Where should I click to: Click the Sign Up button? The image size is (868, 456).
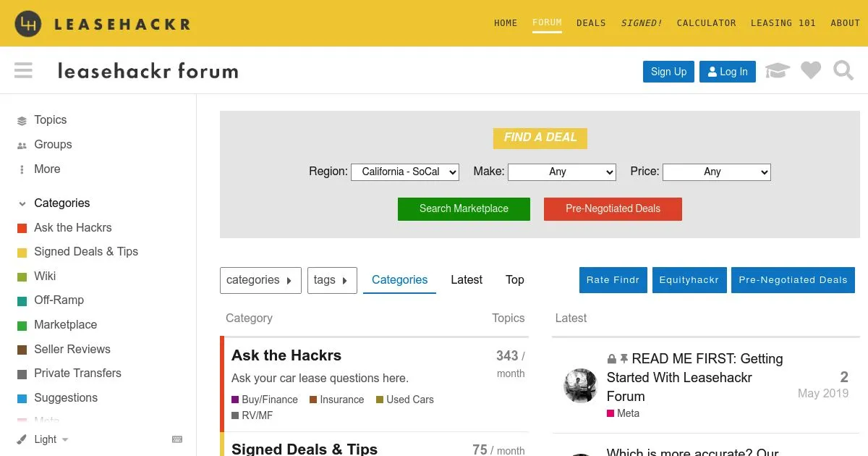pos(668,72)
